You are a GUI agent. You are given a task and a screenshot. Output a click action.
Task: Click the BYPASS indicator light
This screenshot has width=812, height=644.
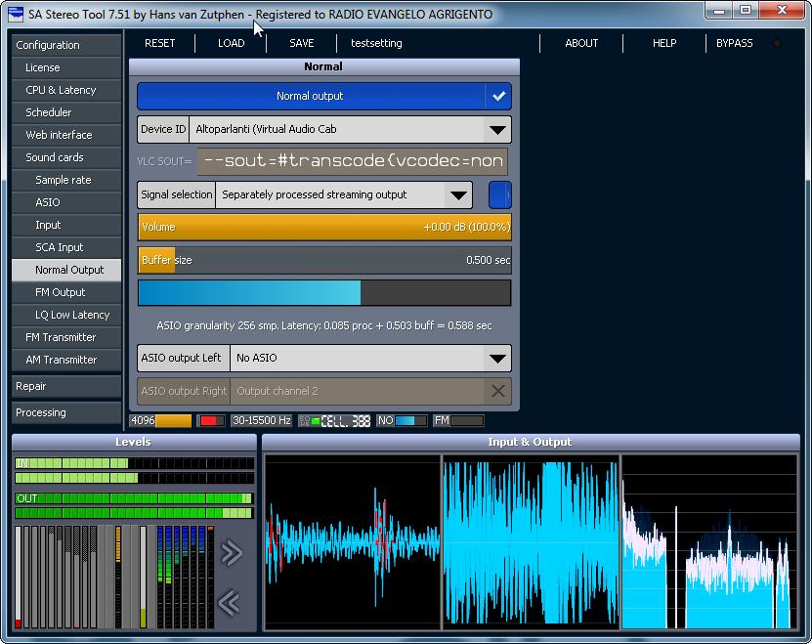pos(777,44)
